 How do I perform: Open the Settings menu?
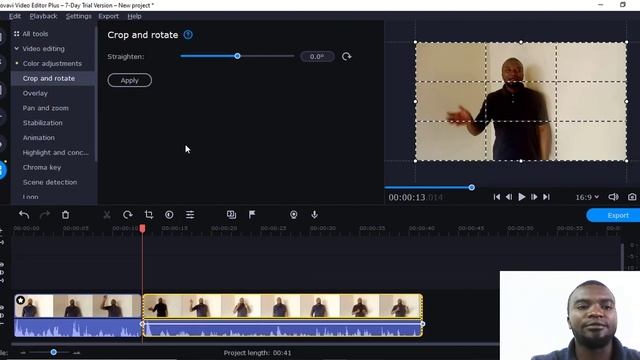[78, 16]
